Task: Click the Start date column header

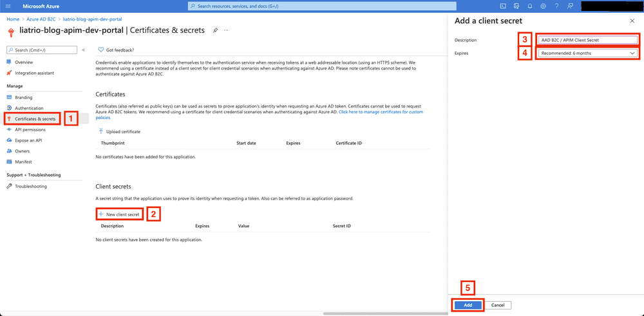Action: click(247, 144)
